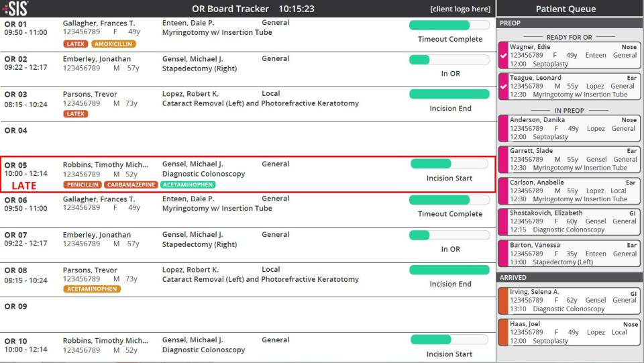Click the 13:10 time on Irving's card

click(x=518, y=309)
